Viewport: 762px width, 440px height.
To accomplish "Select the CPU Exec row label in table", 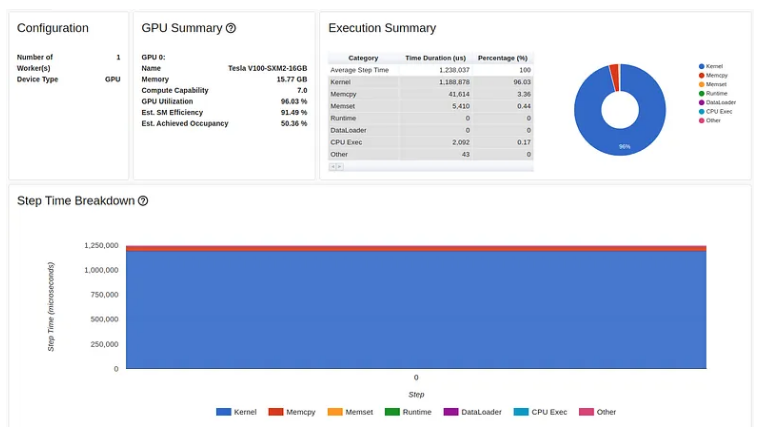I will tap(346, 142).
